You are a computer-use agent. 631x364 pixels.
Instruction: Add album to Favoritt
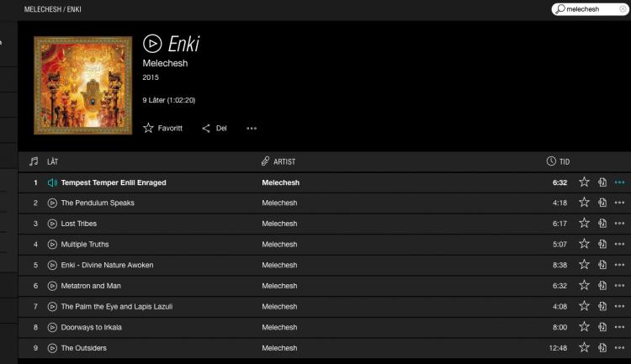[162, 128]
